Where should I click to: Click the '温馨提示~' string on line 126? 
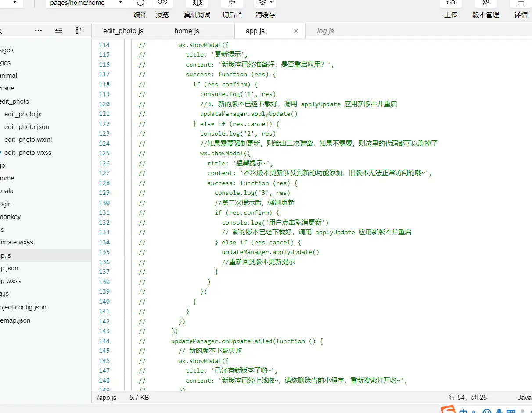tap(251, 163)
